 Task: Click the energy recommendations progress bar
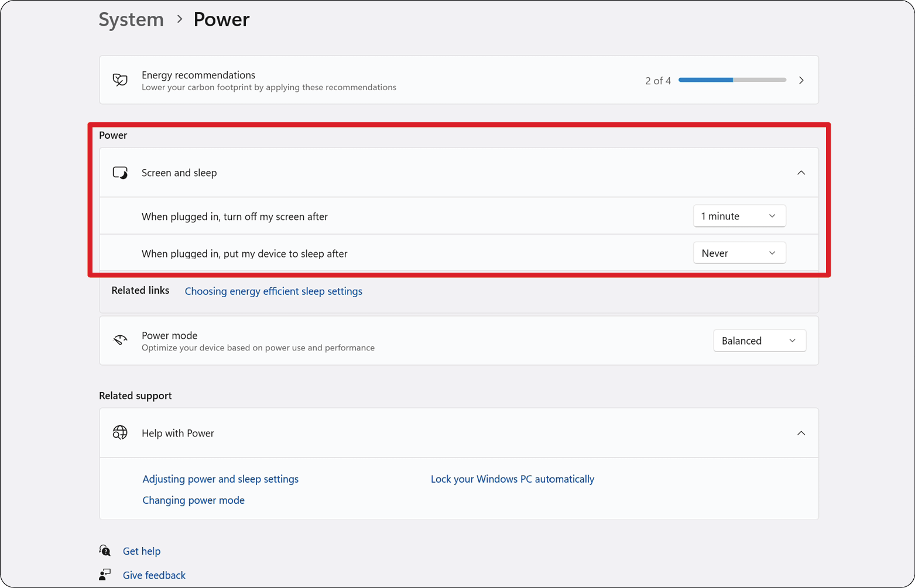pos(732,80)
